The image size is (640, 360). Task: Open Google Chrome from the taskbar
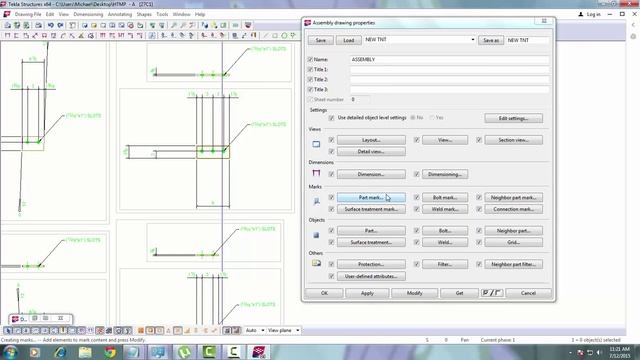click(x=110, y=351)
